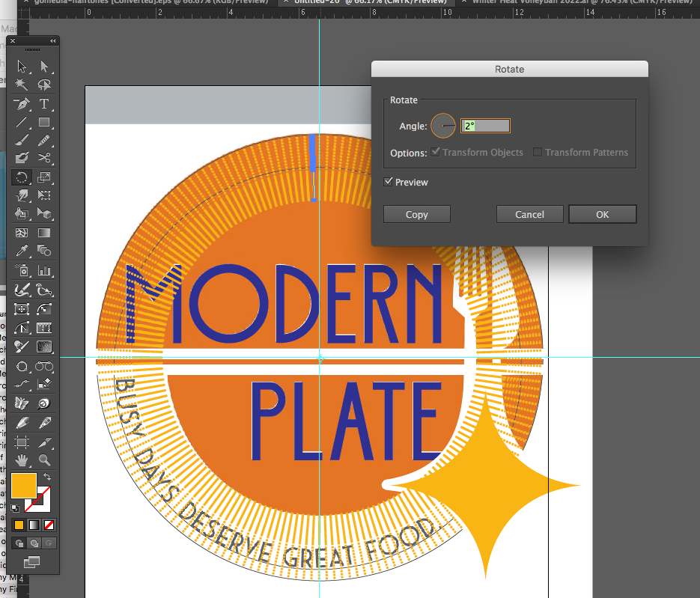This screenshot has width=700, height=598.
Task: Click Cancel in the Rotate dialog
Action: click(529, 214)
